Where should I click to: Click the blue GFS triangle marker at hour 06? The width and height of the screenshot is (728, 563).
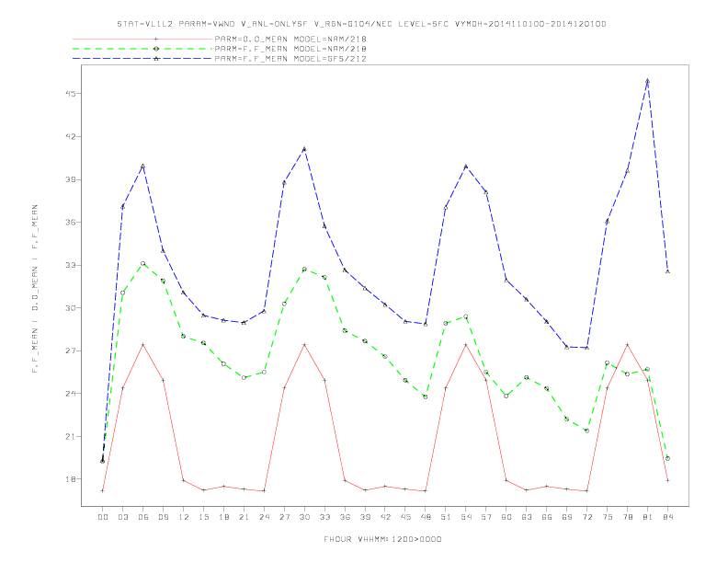143,166
